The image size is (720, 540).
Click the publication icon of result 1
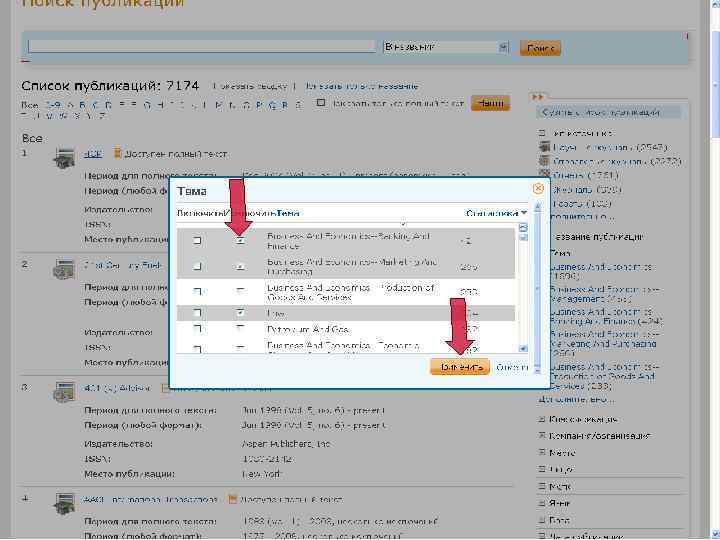tap(63, 158)
